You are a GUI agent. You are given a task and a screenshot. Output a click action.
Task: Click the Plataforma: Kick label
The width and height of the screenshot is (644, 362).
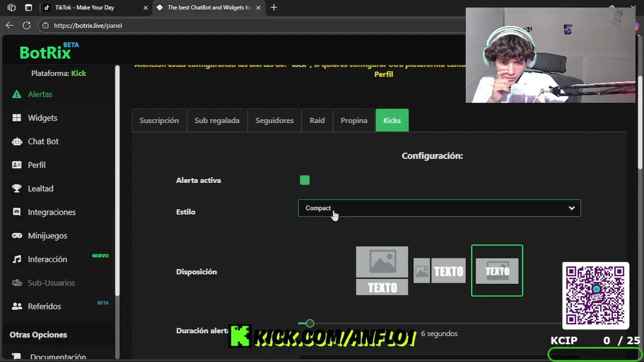click(58, 73)
